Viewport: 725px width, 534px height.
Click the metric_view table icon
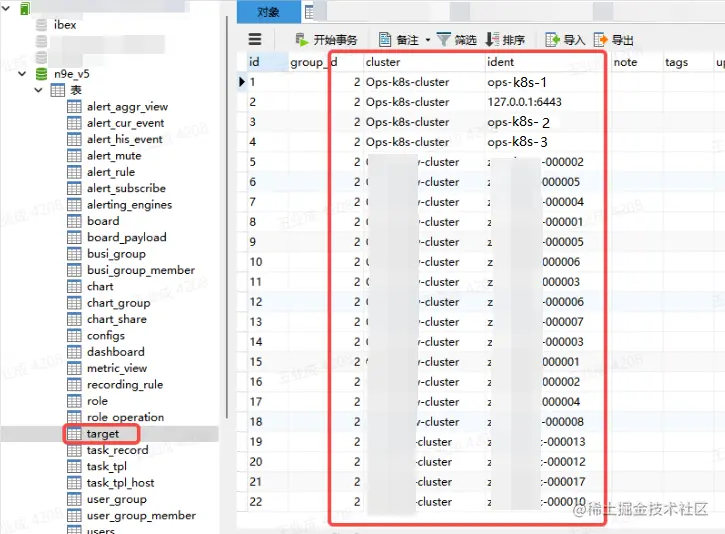(74, 368)
